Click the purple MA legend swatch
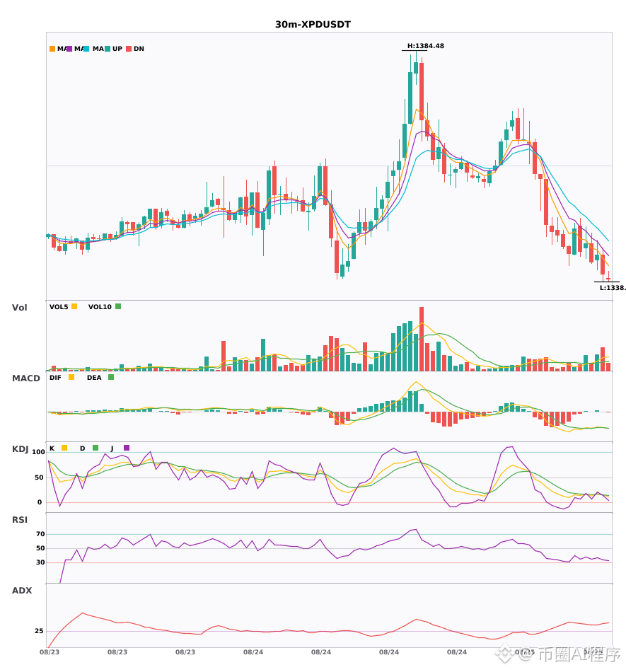This screenshot has height=672, width=626. click(x=69, y=49)
